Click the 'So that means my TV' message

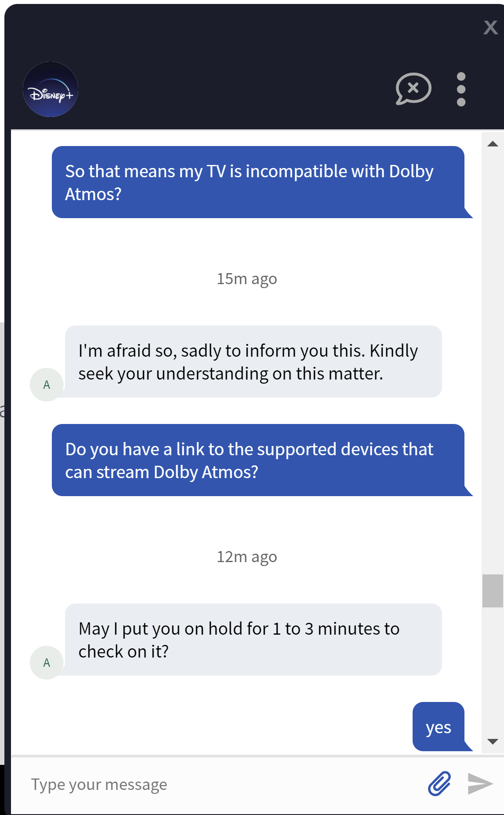[258, 182]
